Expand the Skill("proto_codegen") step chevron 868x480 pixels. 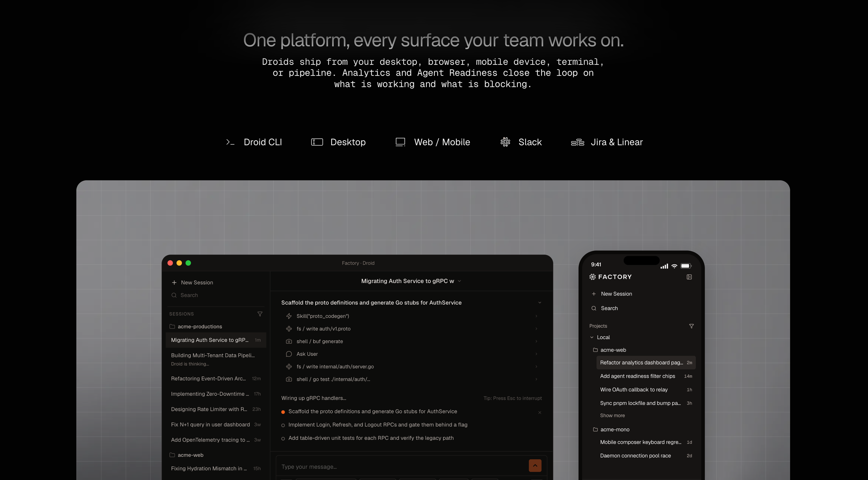(x=536, y=316)
